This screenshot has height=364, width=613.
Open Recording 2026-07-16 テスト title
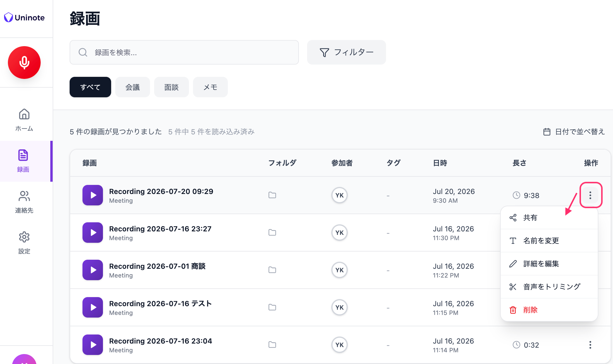(x=160, y=304)
